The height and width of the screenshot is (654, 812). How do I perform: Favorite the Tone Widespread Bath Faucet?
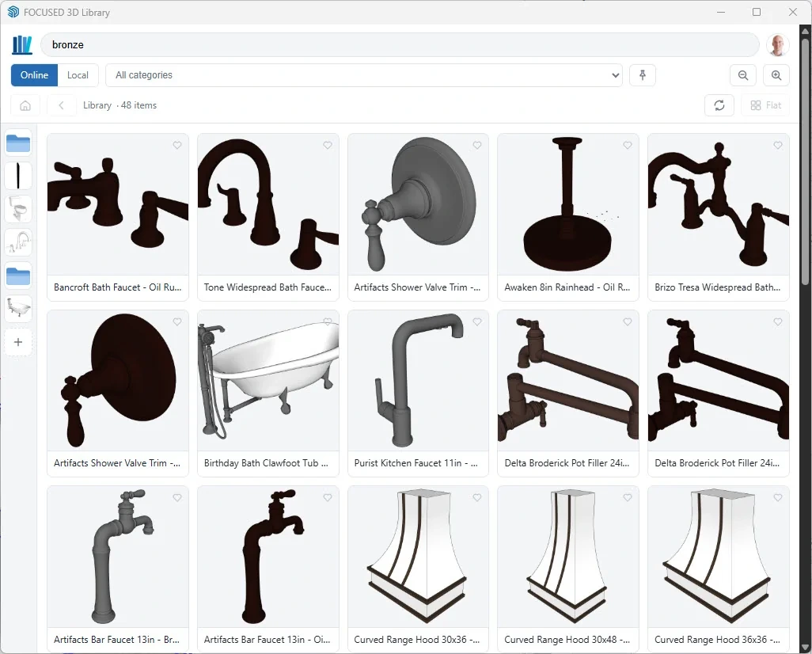328,145
